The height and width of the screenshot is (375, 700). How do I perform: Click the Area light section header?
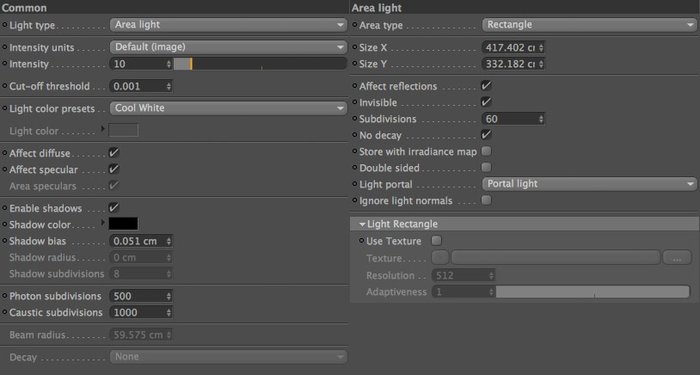[376, 8]
